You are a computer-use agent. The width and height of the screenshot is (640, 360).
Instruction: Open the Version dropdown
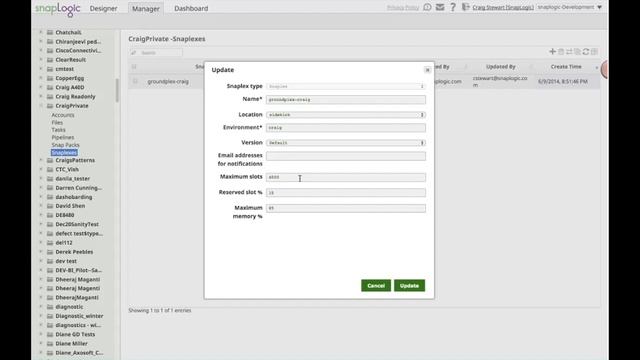click(346, 143)
